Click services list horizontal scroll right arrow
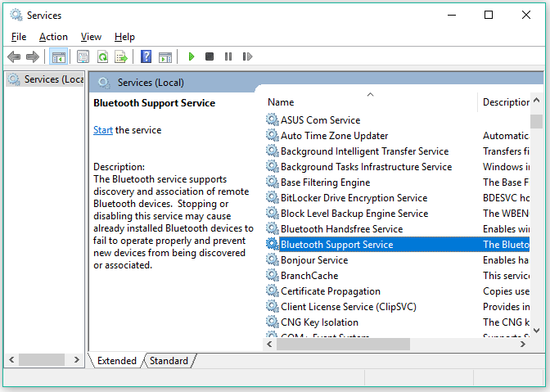 click(523, 345)
